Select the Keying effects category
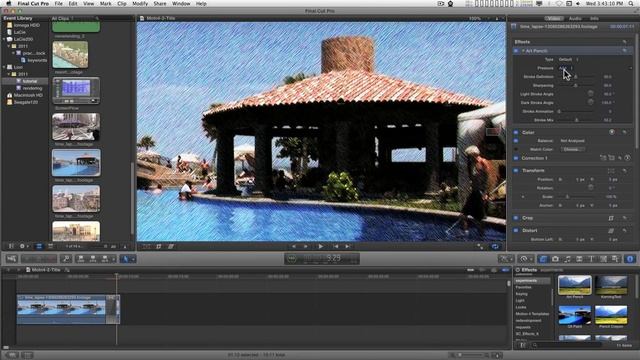 pyautogui.click(x=522, y=294)
